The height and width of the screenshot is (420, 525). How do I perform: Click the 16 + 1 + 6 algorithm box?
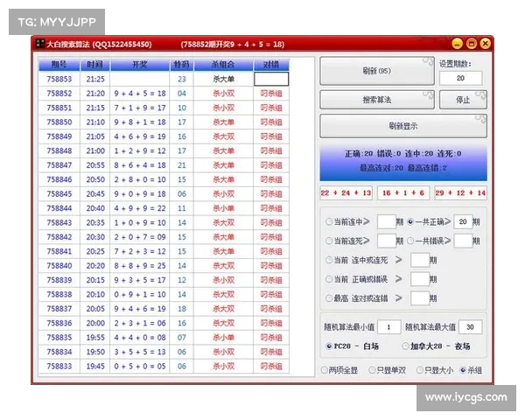[403, 192]
